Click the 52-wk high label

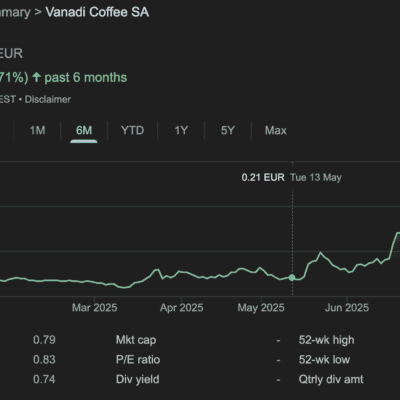(326, 340)
